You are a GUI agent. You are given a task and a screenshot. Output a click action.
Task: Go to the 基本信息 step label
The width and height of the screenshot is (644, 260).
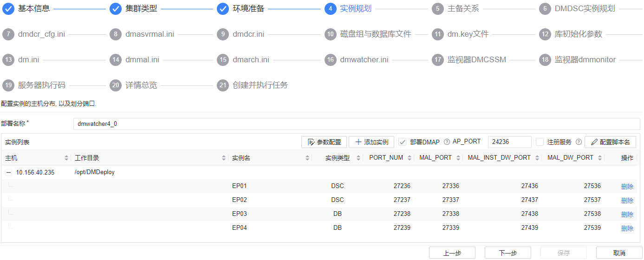pos(34,9)
